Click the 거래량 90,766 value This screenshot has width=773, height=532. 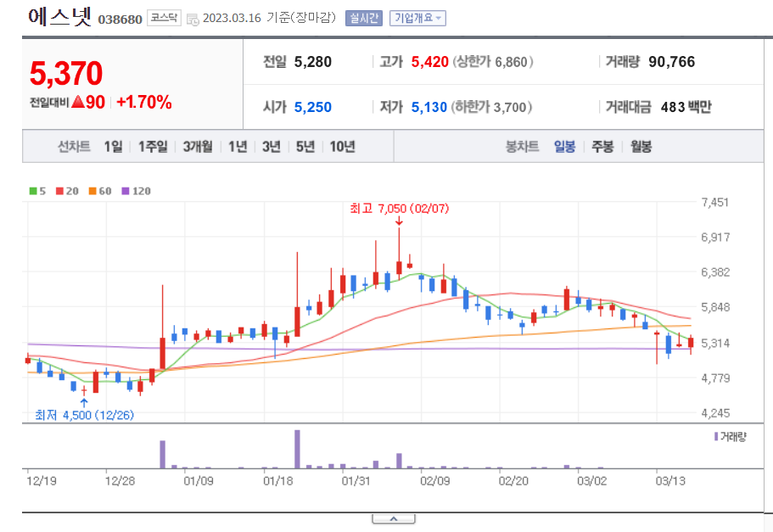pos(671,62)
